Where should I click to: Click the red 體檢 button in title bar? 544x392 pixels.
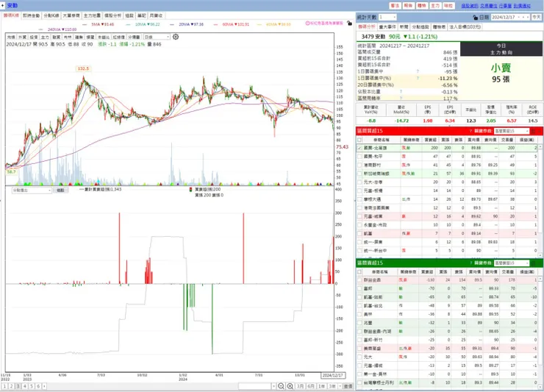coord(421,6)
